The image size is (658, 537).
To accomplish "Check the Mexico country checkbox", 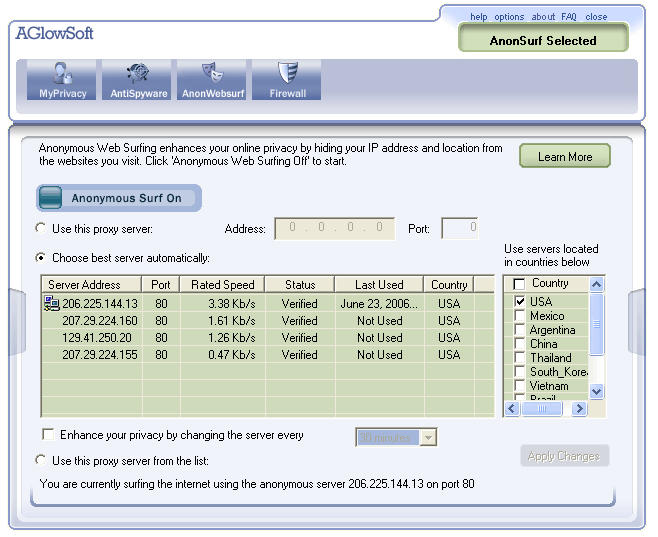I will tap(520, 315).
